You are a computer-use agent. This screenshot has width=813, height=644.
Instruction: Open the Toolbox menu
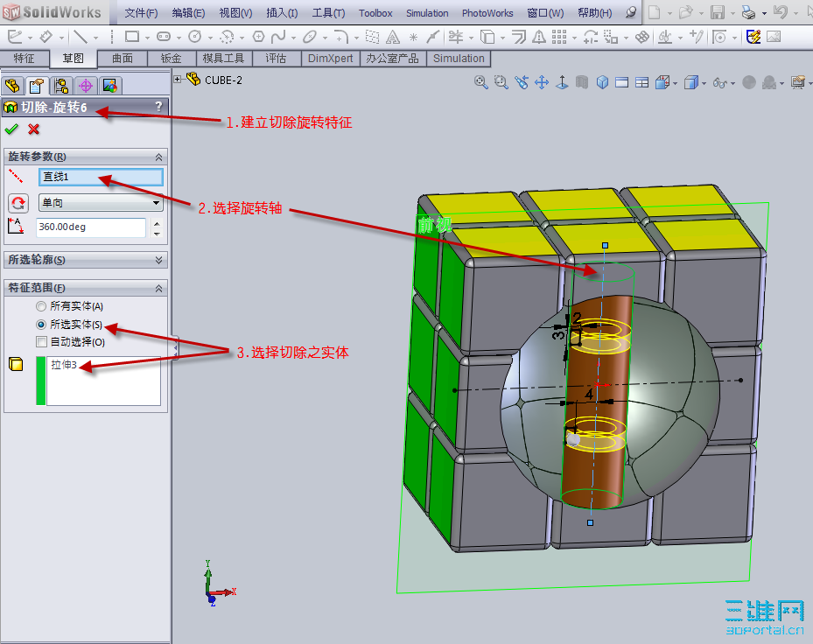(375, 13)
